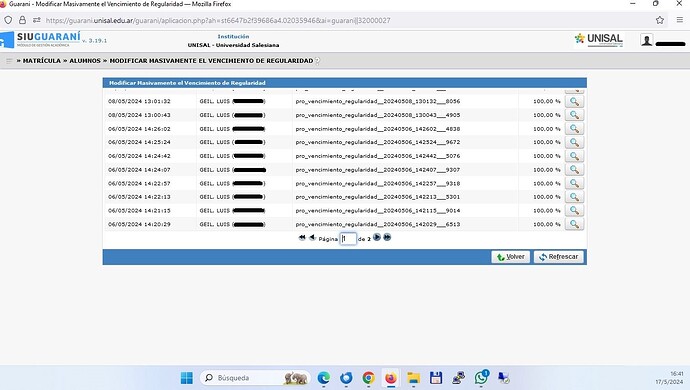The image size is (690, 390).
Task: Go to the previous results page
Action: (x=312, y=238)
